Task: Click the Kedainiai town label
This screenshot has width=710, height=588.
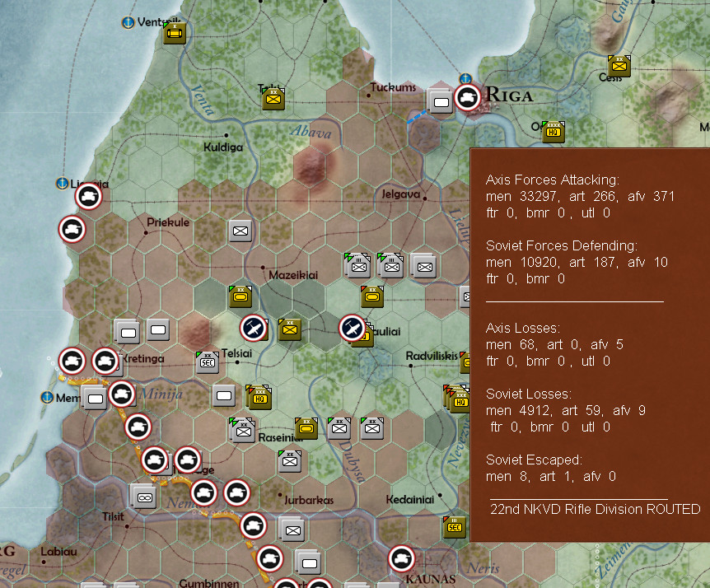Action: [x=410, y=499]
